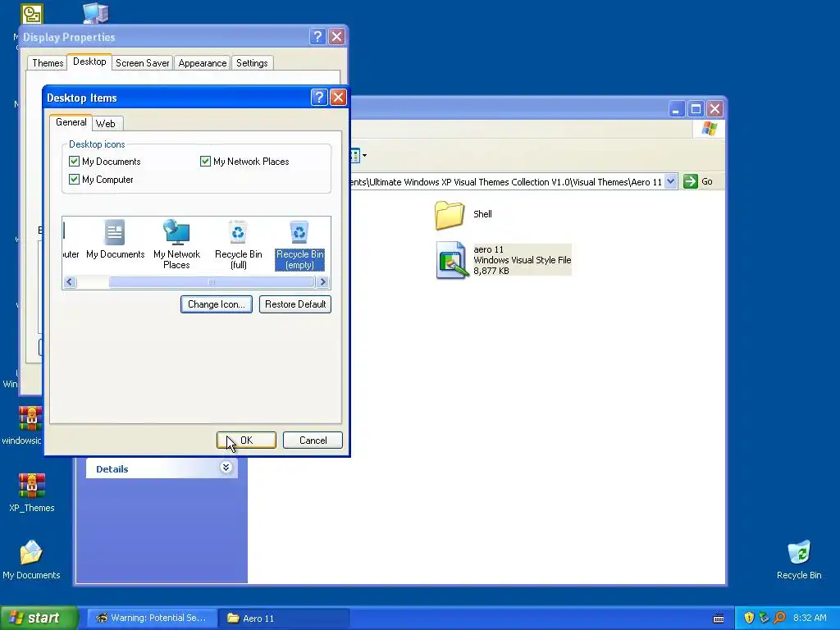The width and height of the screenshot is (840, 630).
Task: Open the computer desktop icon at the top
Action: pos(96,13)
